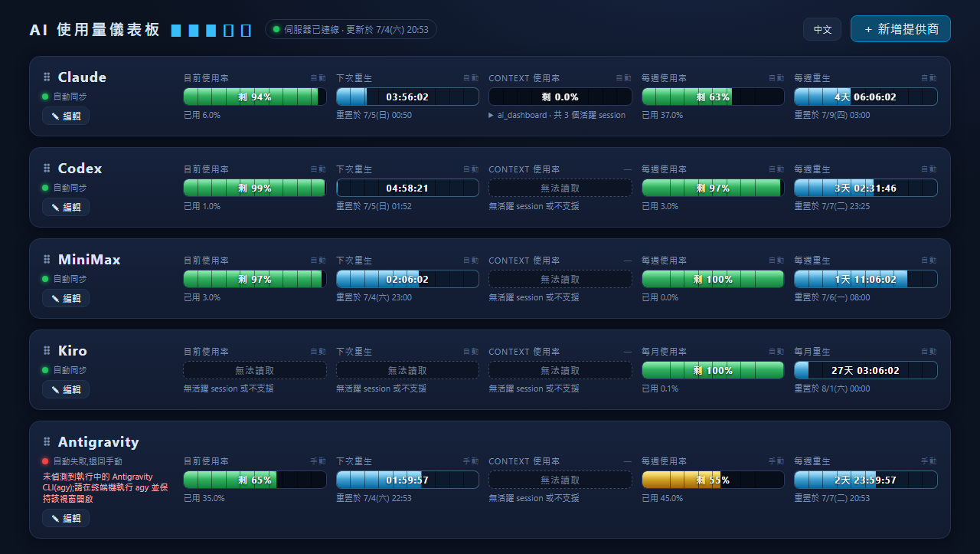Click the blue block logo beside dashboard title
980x554 pixels.
point(211,30)
